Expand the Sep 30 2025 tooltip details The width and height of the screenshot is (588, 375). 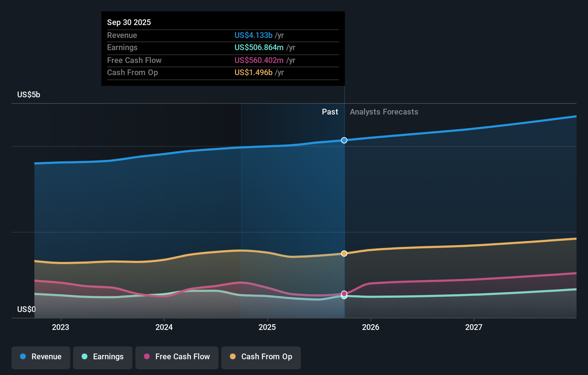[223, 48]
